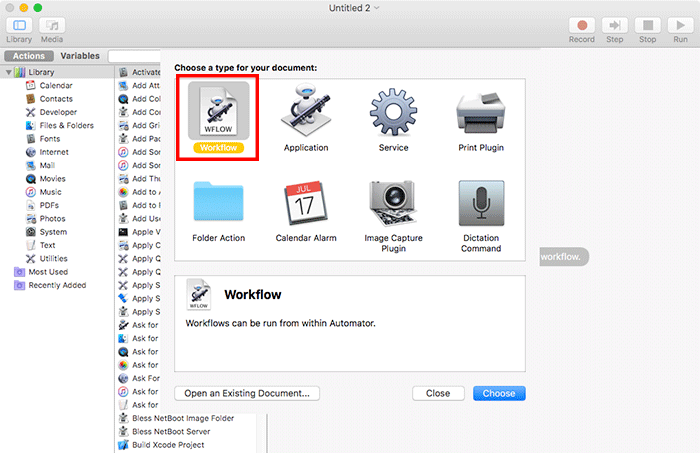Select the Add Use action row
Image resolution: width=700 pixels, height=453 pixels.
coord(139,219)
